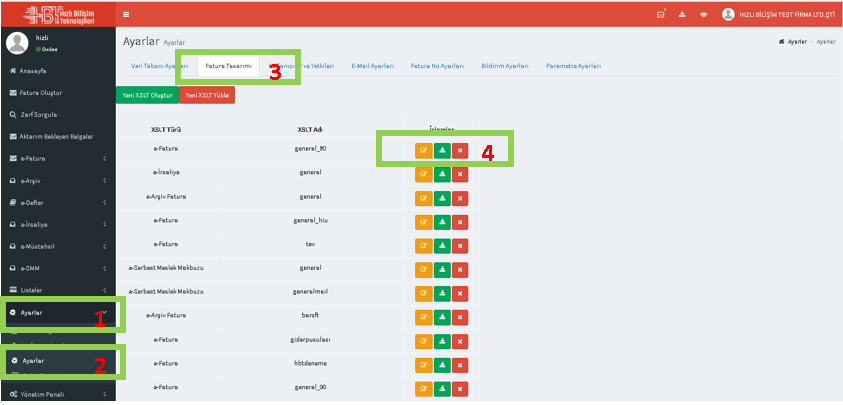The width and height of the screenshot is (843, 405).
Task: Toggle the hamburger sidebar menu icon
Action: [126, 14]
